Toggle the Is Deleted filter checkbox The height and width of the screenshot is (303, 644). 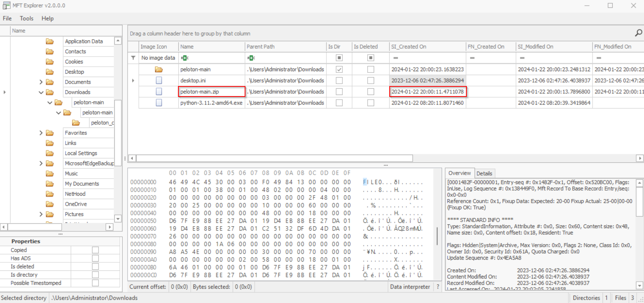[371, 58]
